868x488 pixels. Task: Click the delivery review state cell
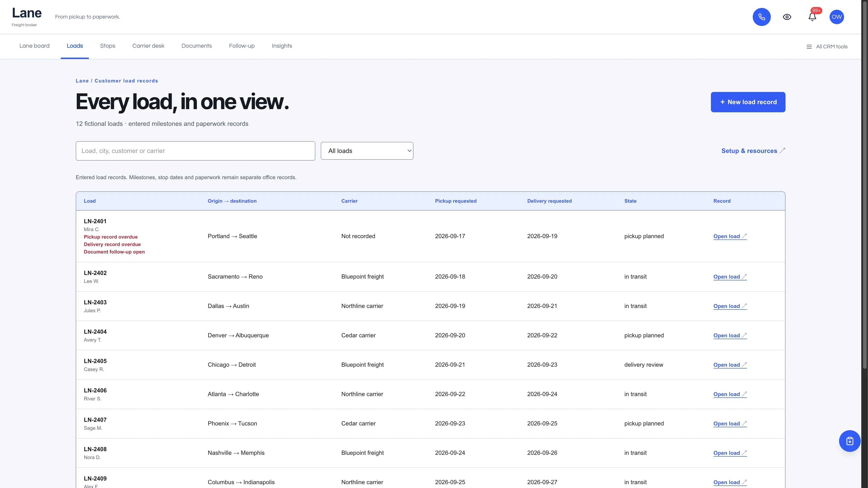tap(644, 365)
